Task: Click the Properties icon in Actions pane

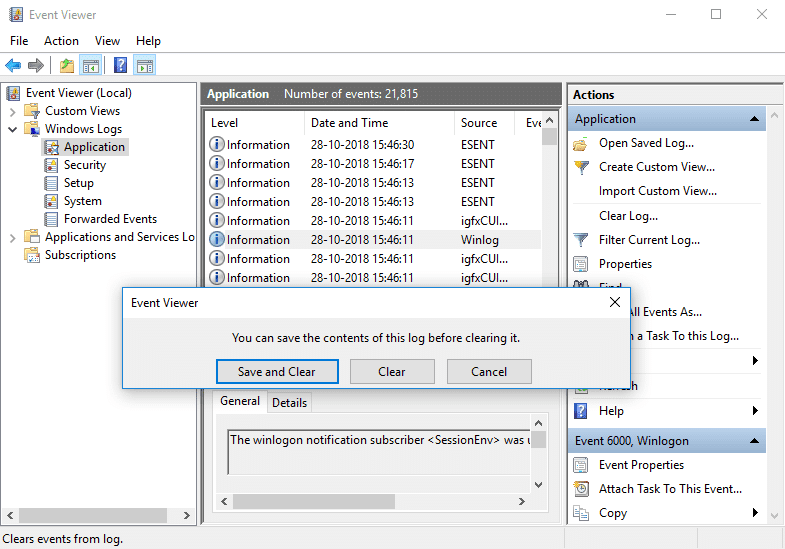Action: 581,264
